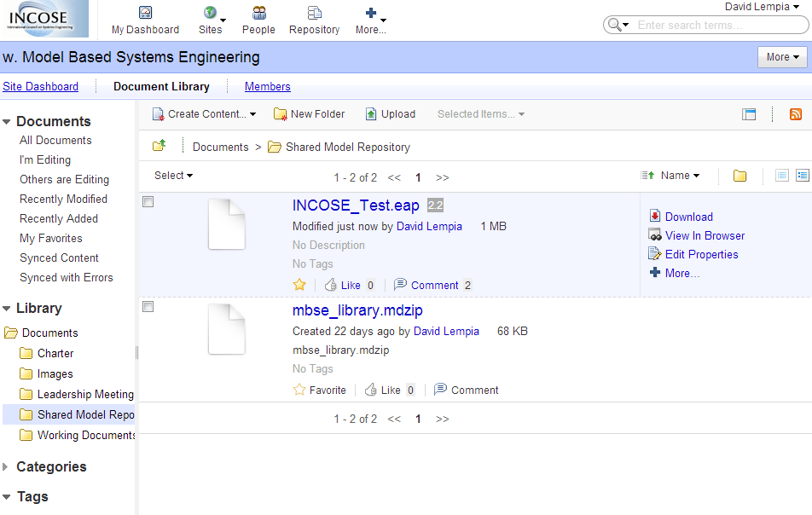Show Synced Content
The width and height of the screenshot is (812, 515).
pos(59,258)
